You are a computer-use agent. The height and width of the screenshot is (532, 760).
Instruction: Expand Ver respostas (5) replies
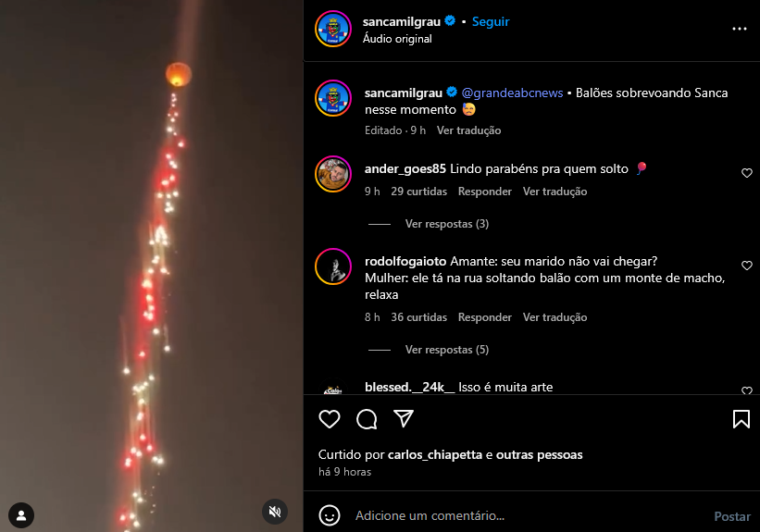click(447, 350)
